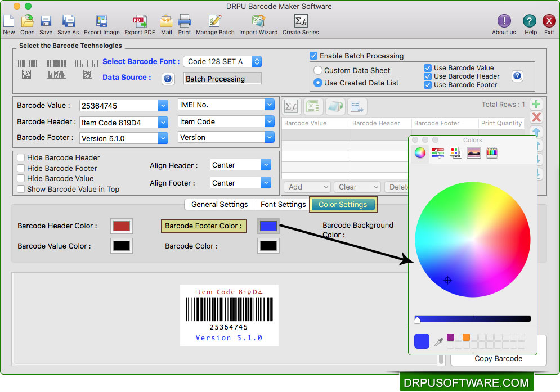Open the Version type dropdown
560x392 pixels.
click(270, 137)
